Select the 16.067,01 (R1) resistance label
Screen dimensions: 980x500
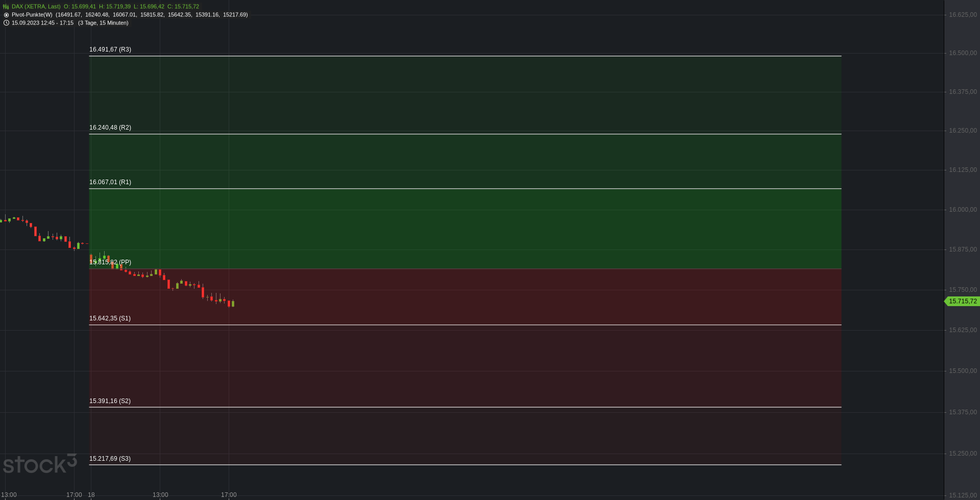(x=110, y=182)
